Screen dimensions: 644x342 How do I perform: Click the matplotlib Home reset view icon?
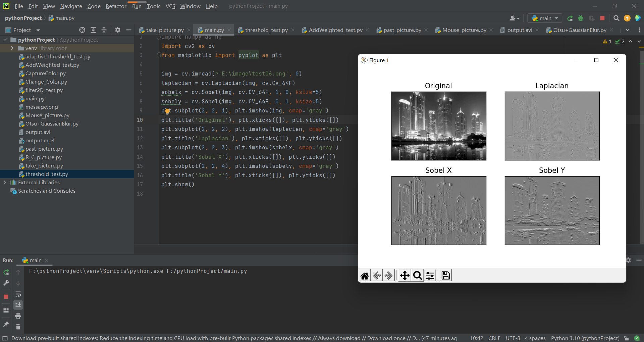click(365, 276)
